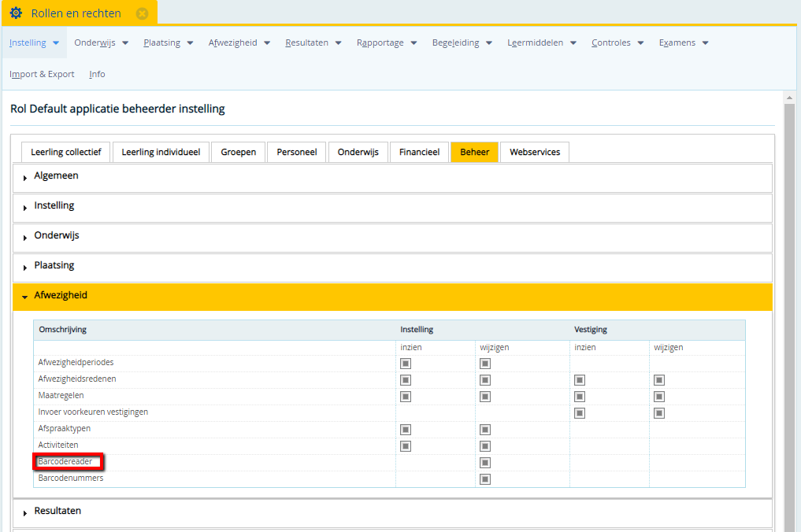
Task: Switch to Financieel tab
Action: [x=419, y=152]
